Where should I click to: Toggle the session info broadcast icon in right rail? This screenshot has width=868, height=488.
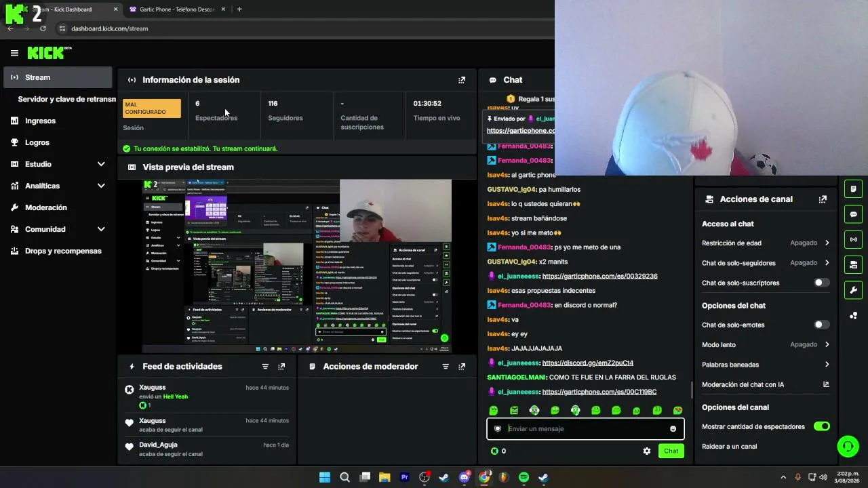pyautogui.click(x=853, y=239)
